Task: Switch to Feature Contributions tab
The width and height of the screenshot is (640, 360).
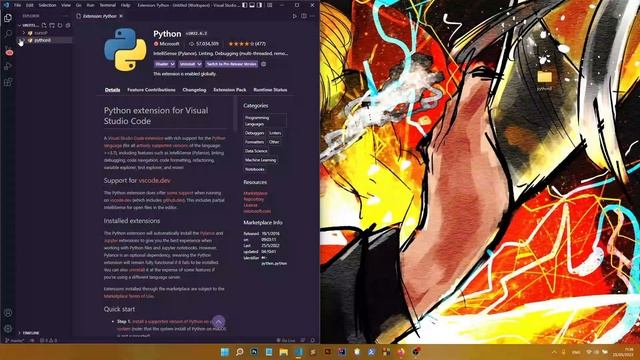Action: (x=151, y=90)
